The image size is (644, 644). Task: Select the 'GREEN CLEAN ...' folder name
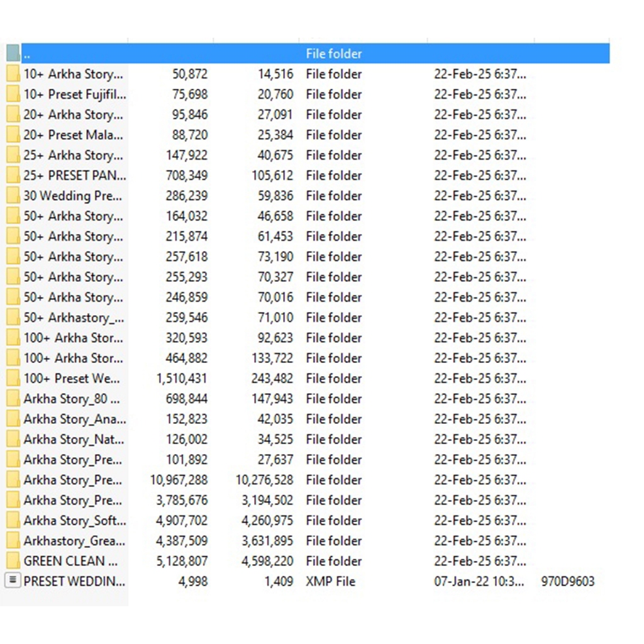(x=70, y=561)
